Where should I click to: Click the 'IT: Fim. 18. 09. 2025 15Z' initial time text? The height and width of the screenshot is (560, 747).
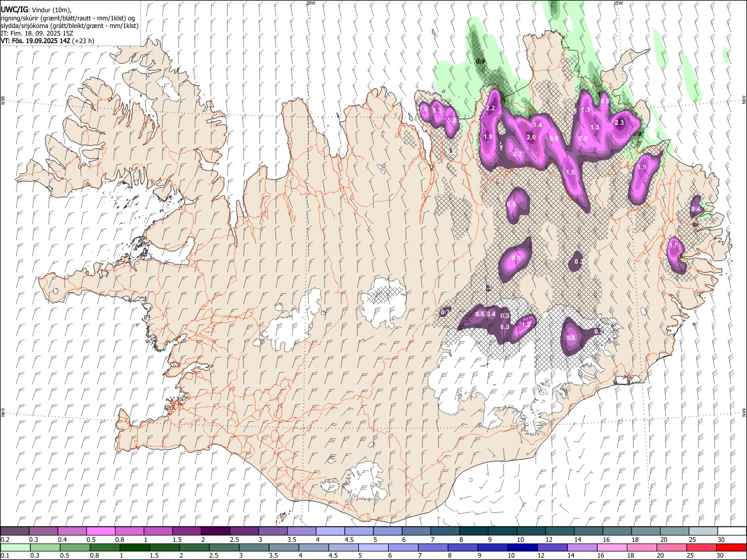pyautogui.click(x=37, y=33)
